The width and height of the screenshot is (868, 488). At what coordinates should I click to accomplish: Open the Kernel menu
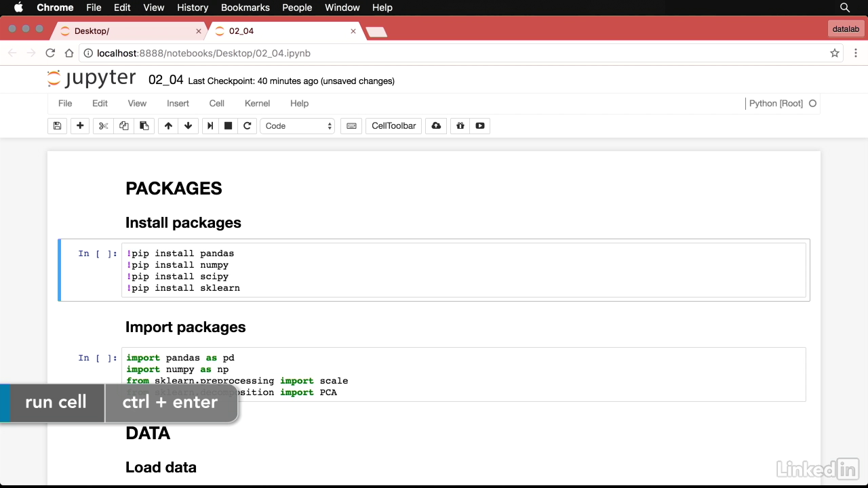pyautogui.click(x=257, y=104)
